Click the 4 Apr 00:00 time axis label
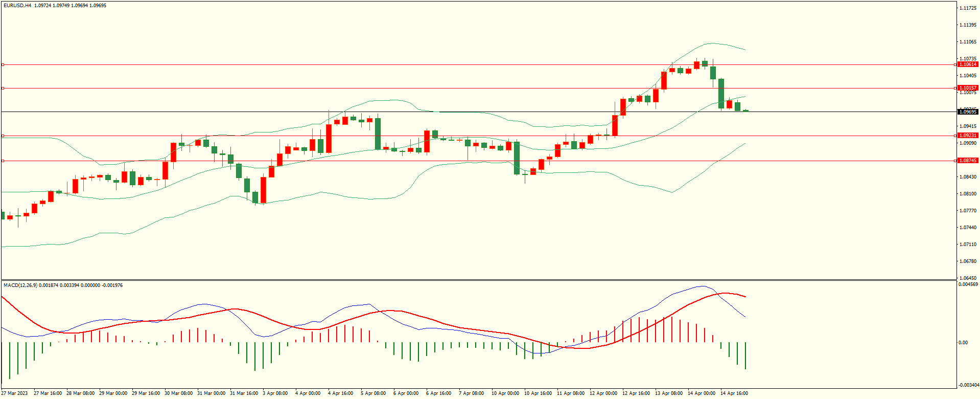The height and width of the screenshot is (399, 980). (x=308, y=393)
